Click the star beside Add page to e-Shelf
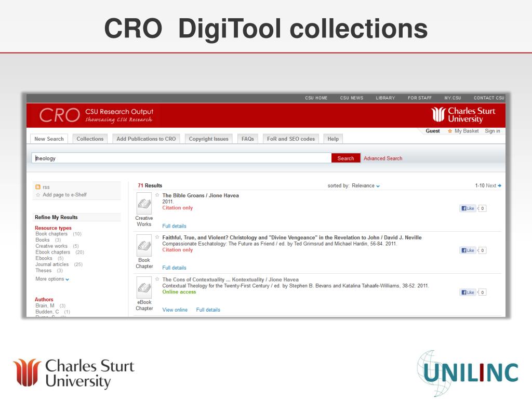Viewport: 532px width, 399px height. tap(38, 195)
